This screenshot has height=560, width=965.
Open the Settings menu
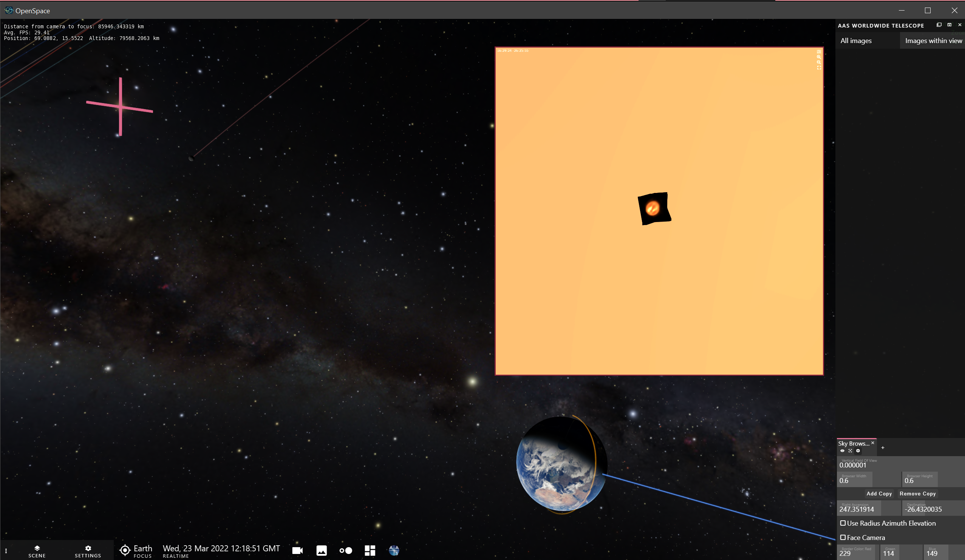(88, 551)
